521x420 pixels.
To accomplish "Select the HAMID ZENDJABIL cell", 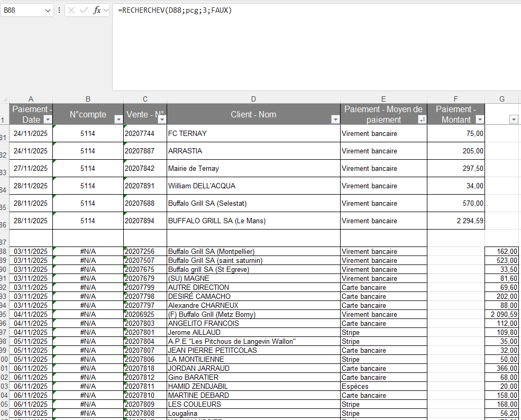I will [x=253, y=387].
